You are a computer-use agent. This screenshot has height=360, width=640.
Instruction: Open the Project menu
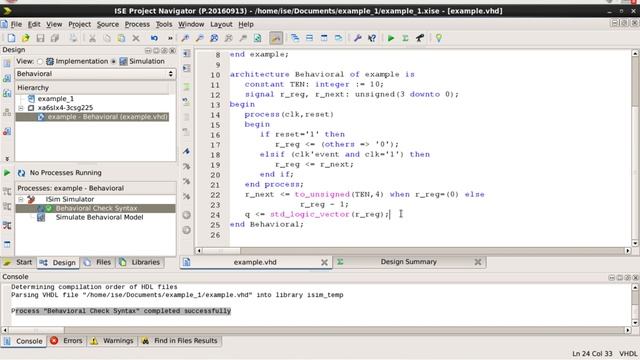80,24
